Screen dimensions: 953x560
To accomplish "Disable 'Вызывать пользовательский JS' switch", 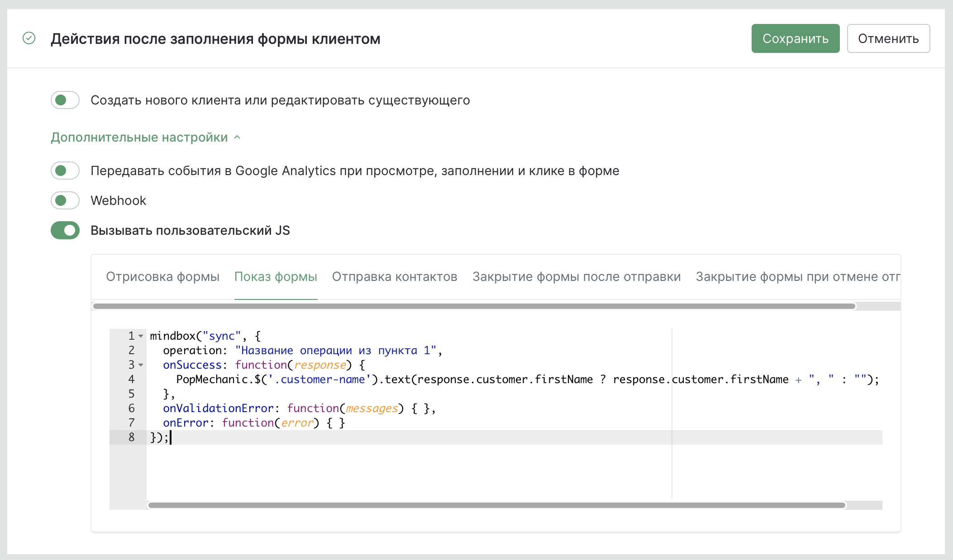I will pos(65,230).
